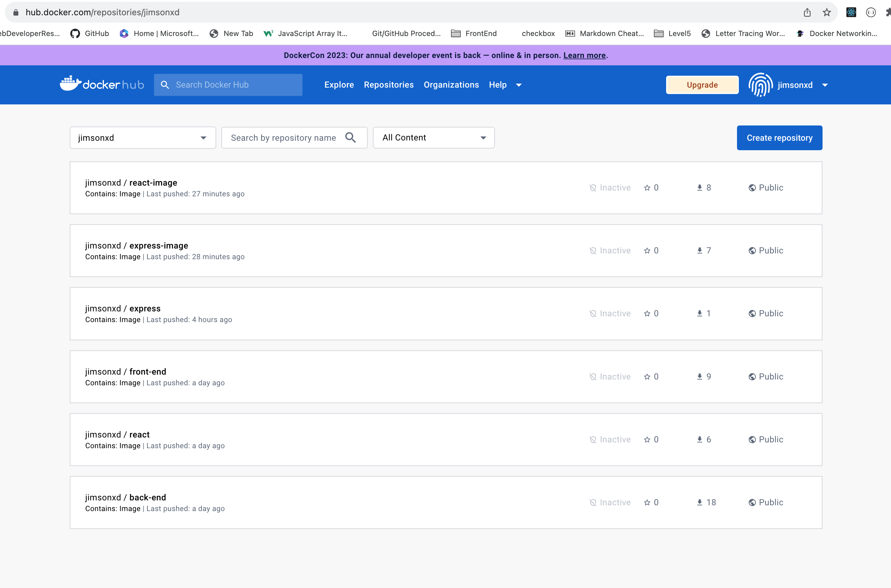This screenshot has width=891, height=588.
Task: Open the checkbox bookmark
Action: (538, 33)
